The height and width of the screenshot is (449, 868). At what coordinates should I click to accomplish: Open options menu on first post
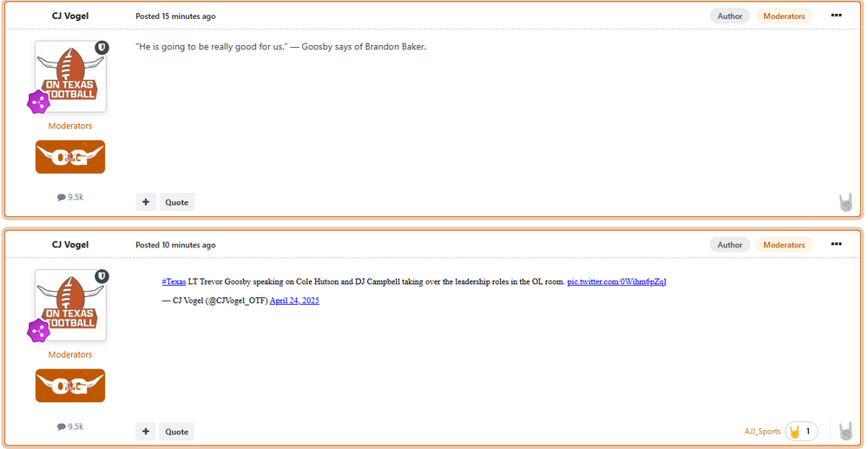click(836, 16)
